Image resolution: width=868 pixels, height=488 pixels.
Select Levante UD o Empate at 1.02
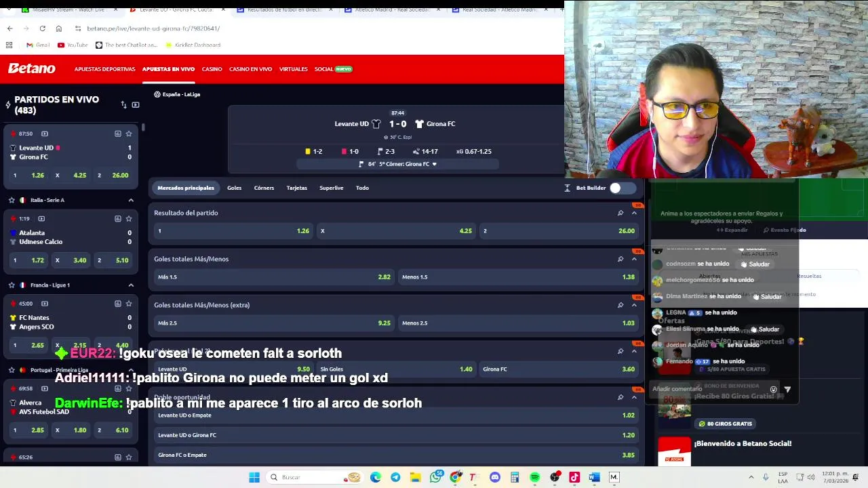click(x=397, y=415)
